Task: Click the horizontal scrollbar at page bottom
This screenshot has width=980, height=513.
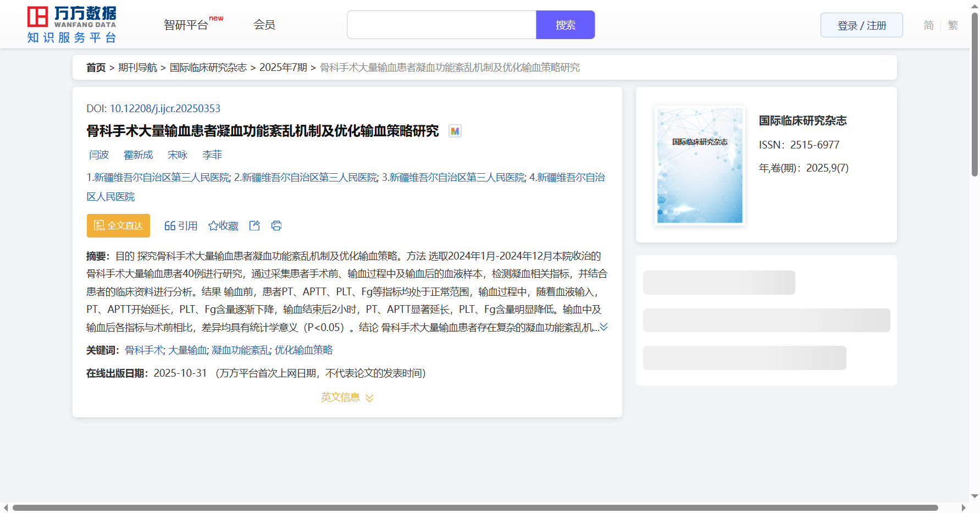Action: click(x=475, y=508)
